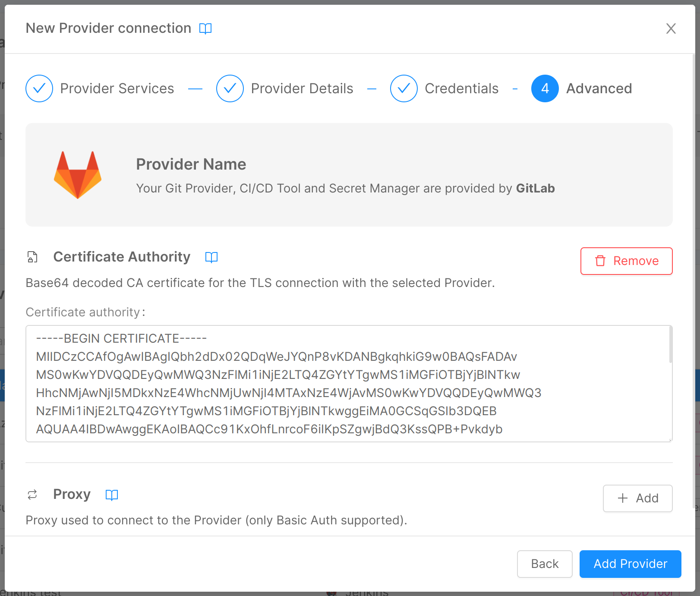Click the Certificate Authority documentation book icon
700x596 pixels.
click(x=211, y=257)
